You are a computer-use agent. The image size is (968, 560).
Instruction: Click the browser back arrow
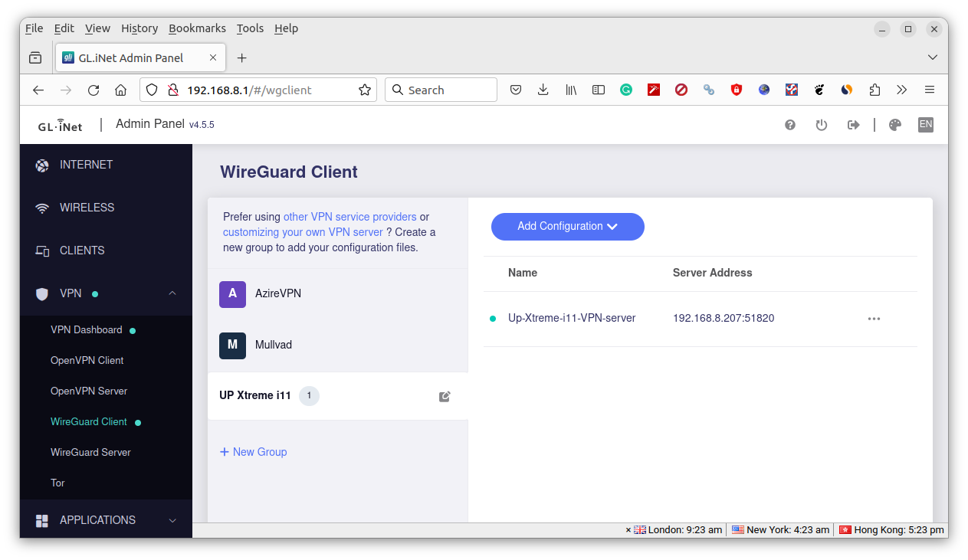38,90
